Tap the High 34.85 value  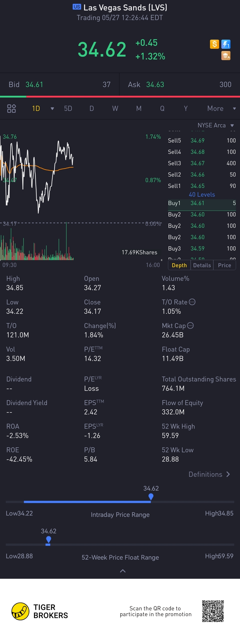tap(15, 288)
